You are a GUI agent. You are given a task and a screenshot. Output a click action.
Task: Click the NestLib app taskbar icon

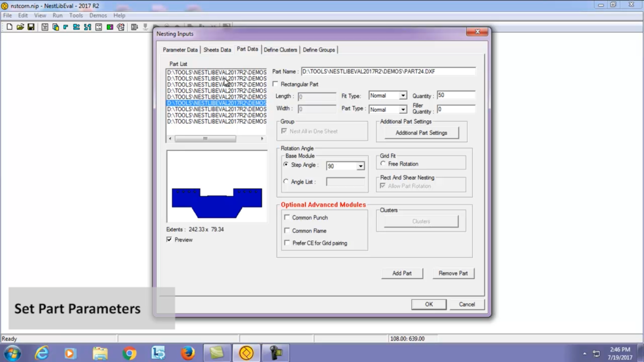[x=246, y=353]
